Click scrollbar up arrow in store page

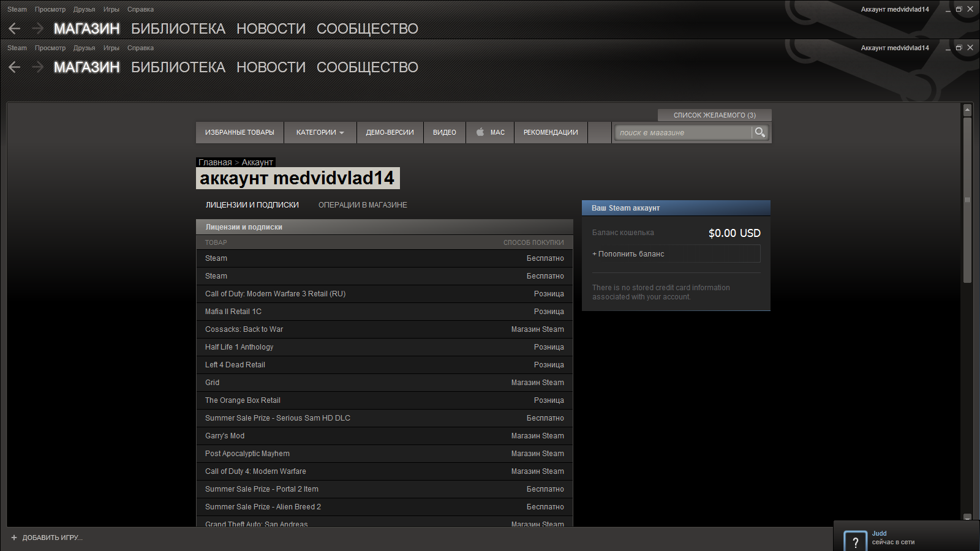tap(968, 110)
